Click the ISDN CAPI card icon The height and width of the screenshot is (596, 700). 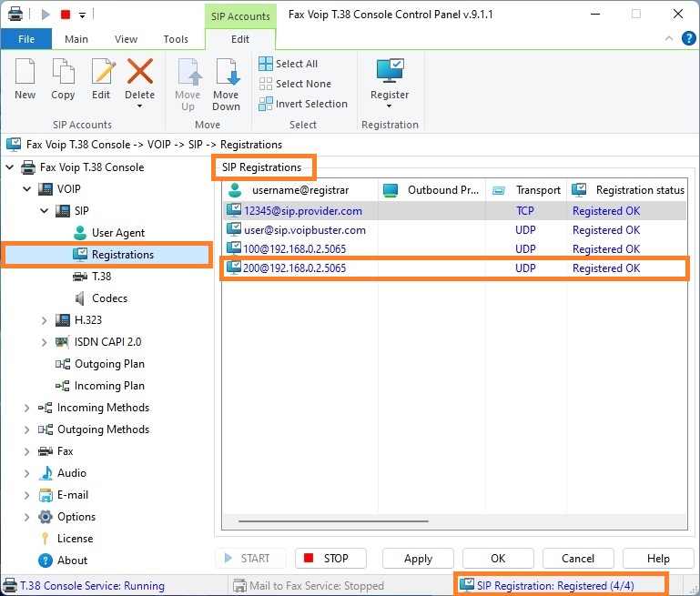point(62,342)
